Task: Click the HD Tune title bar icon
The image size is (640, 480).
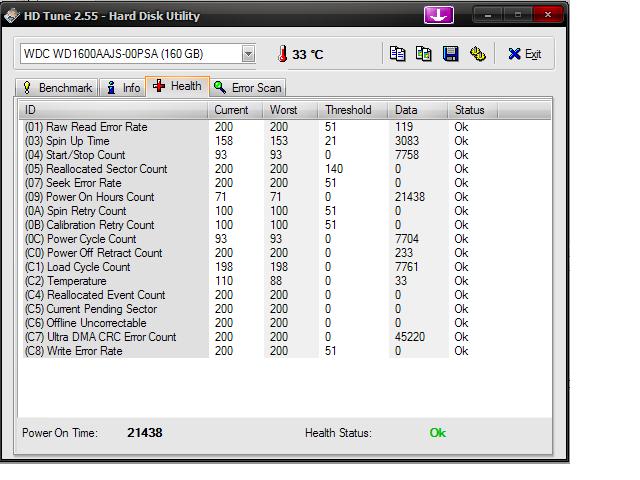Action: point(12,16)
